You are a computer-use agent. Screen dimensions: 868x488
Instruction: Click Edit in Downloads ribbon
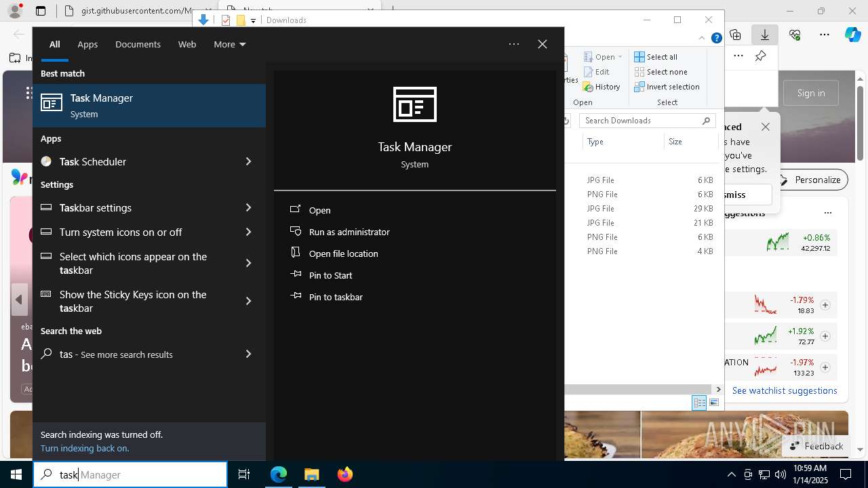click(x=595, y=72)
